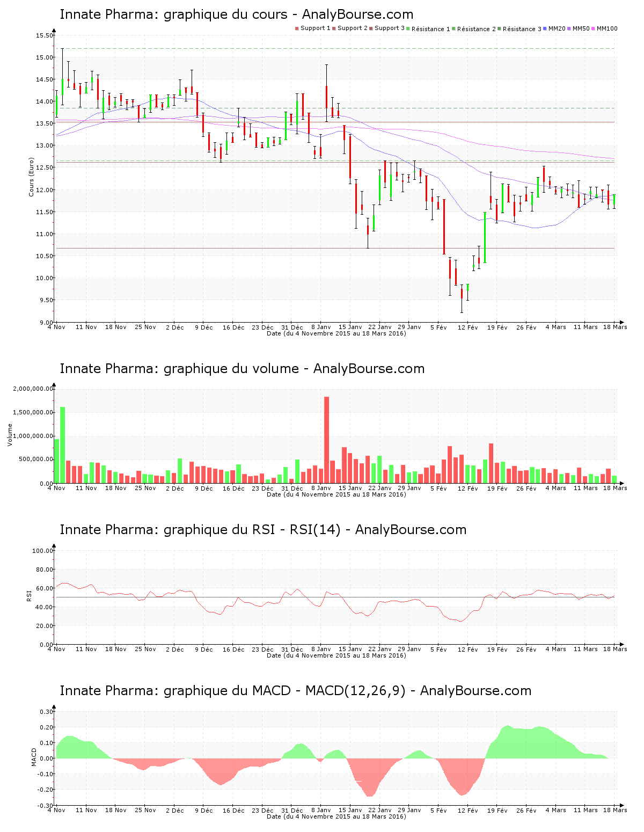Image resolution: width=644 pixels, height=832 pixels.
Task: Click the 1,500,000.00 volume axis value
Action: (x=33, y=412)
